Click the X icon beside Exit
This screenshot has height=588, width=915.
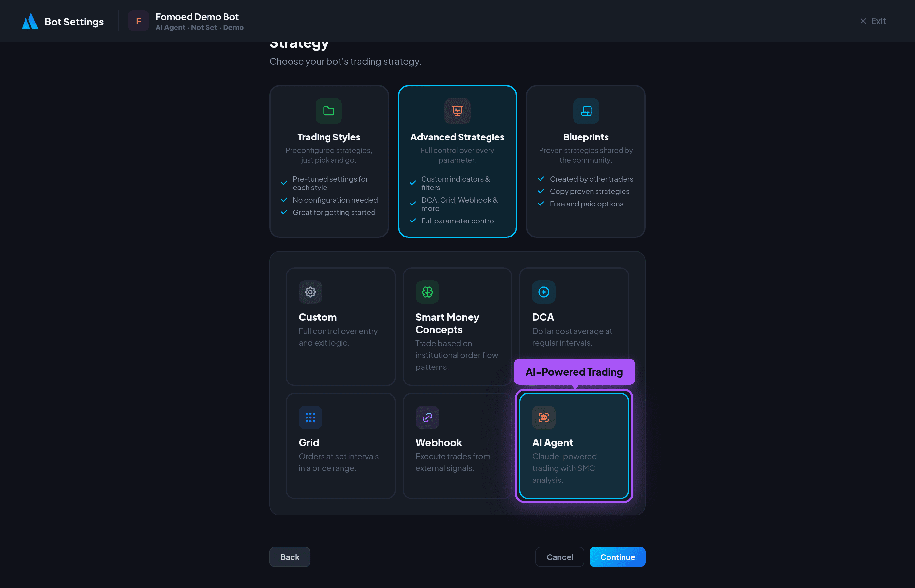[863, 21]
